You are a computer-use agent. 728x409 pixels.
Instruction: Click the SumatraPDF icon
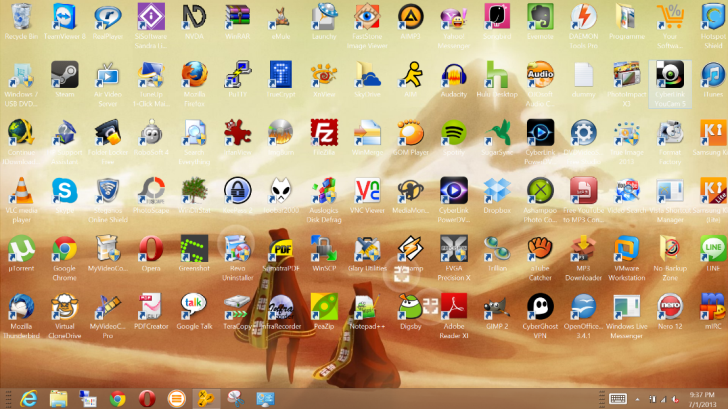tap(280, 249)
